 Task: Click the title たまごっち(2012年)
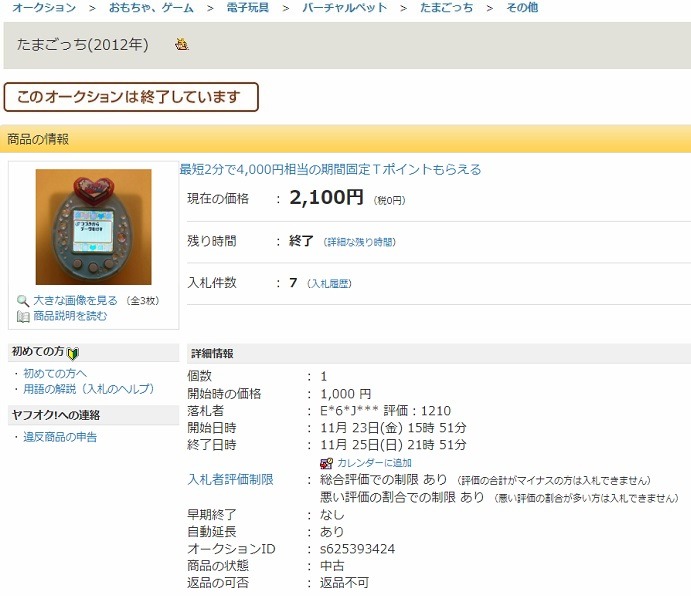point(82,45)
